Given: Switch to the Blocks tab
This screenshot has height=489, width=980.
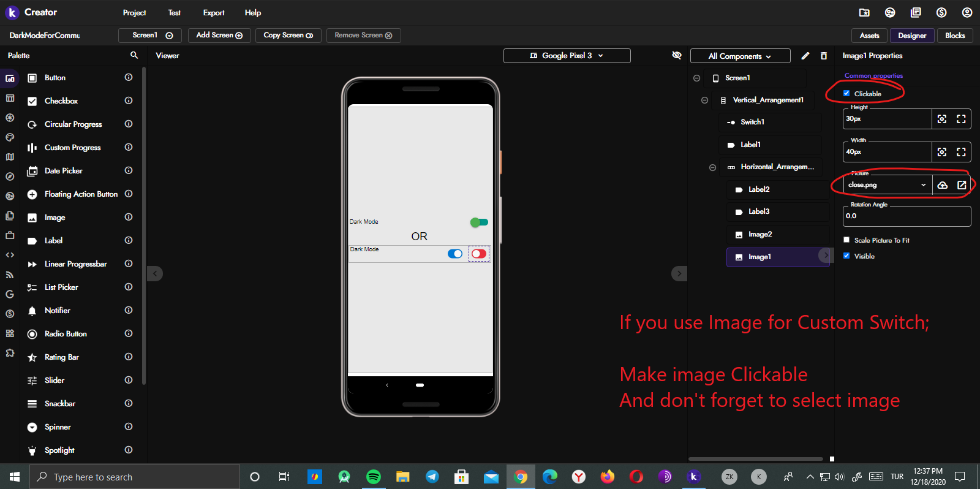Looking at the screenshot, I should 955,36.
